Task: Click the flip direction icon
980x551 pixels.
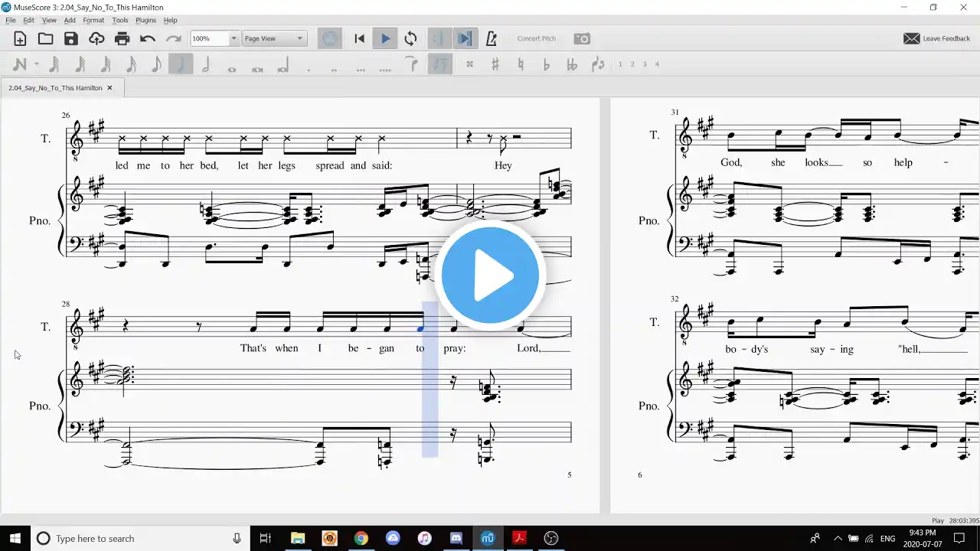Action: (x=598, y=65)
